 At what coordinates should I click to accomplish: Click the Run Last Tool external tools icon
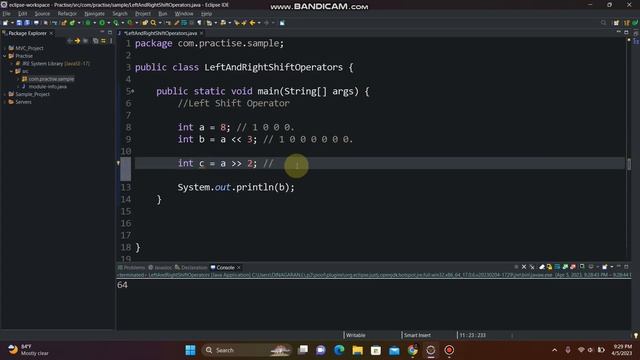point(130,23)
